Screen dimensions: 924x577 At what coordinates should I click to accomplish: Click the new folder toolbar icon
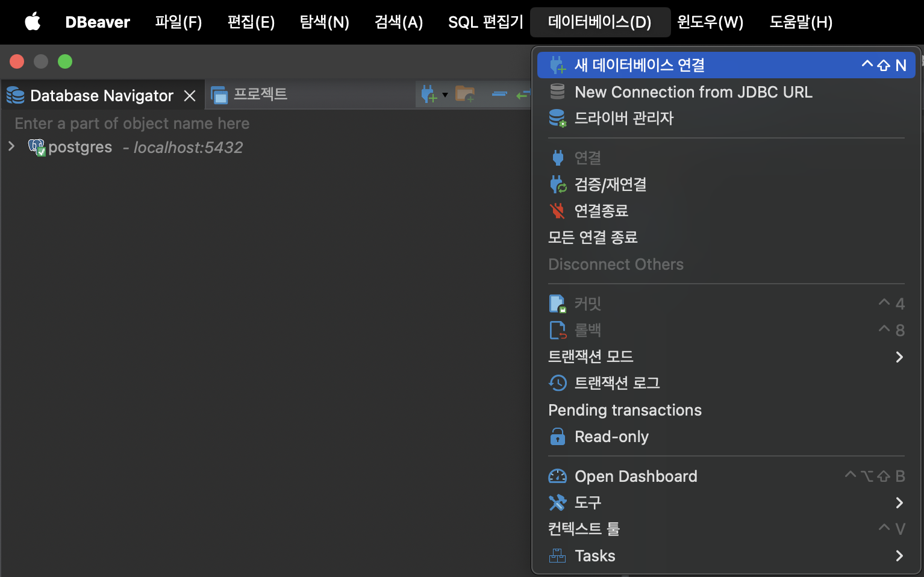click(x=465, y=94)
